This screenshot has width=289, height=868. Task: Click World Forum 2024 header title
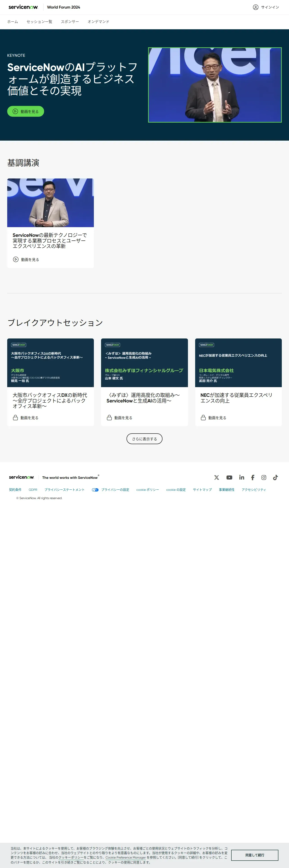64,7
